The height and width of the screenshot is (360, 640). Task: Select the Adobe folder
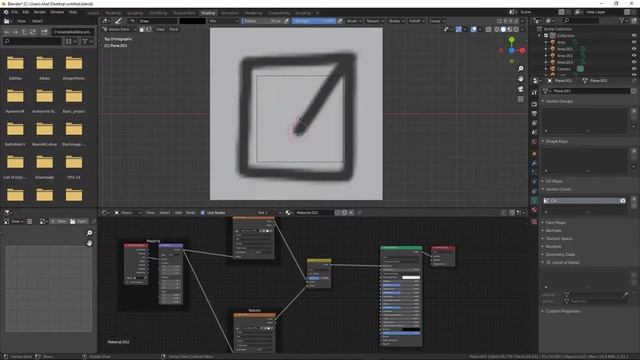[44, 67]
